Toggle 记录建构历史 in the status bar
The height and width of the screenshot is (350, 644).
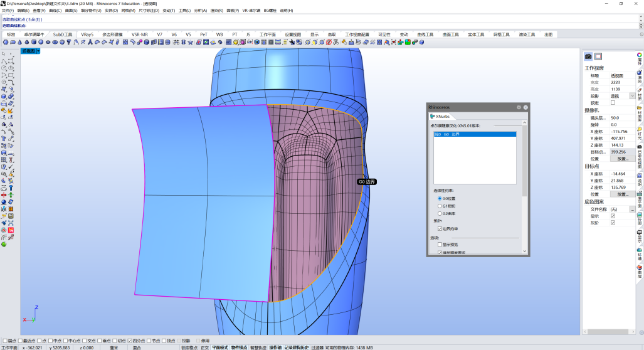click(x=296, y=347)
